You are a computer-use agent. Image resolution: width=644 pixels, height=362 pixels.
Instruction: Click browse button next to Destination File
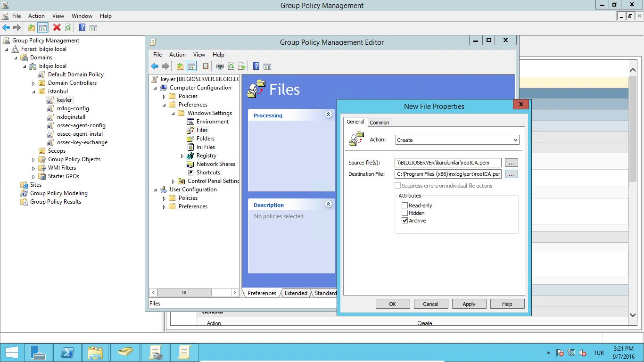[x=512, y=174]
